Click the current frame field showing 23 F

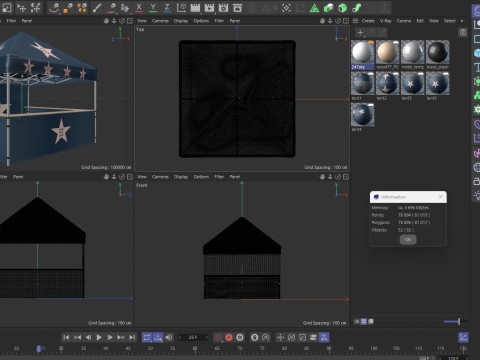pyautogui.click(x=193, y=337)
